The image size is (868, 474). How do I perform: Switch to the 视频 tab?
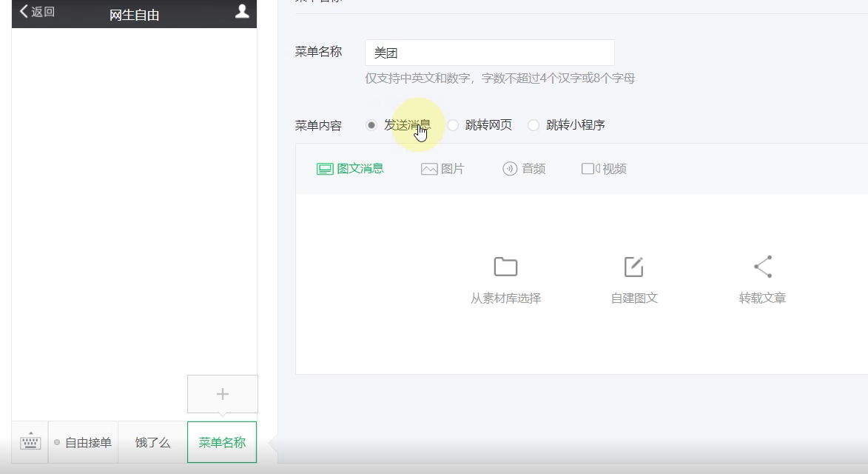[x=603, y=169]
